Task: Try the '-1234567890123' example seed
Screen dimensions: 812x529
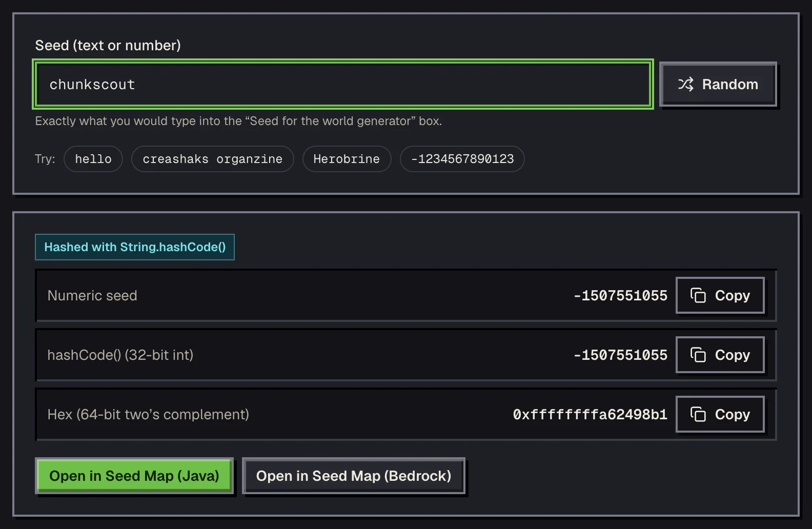Action: click(x=462, y=159)
